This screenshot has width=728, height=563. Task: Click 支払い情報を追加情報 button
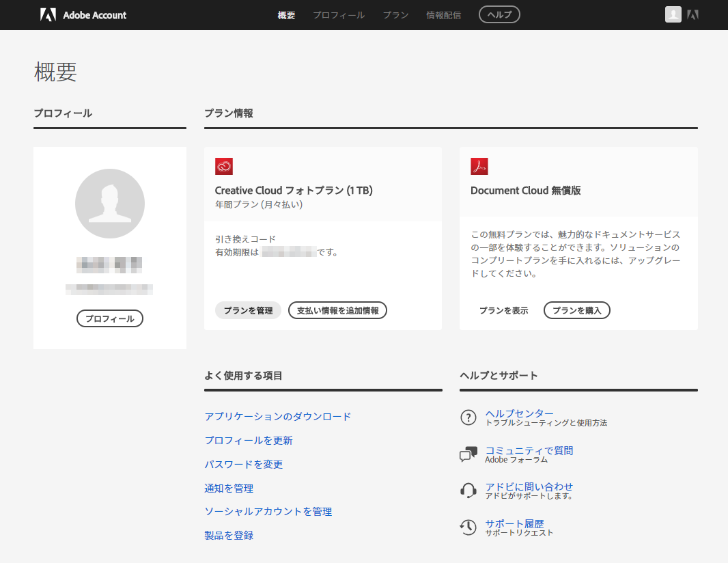tap(337, 310)
